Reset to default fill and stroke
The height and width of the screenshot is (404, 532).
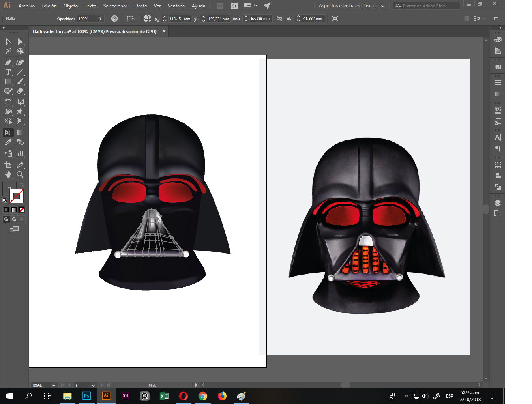(5, 200)
